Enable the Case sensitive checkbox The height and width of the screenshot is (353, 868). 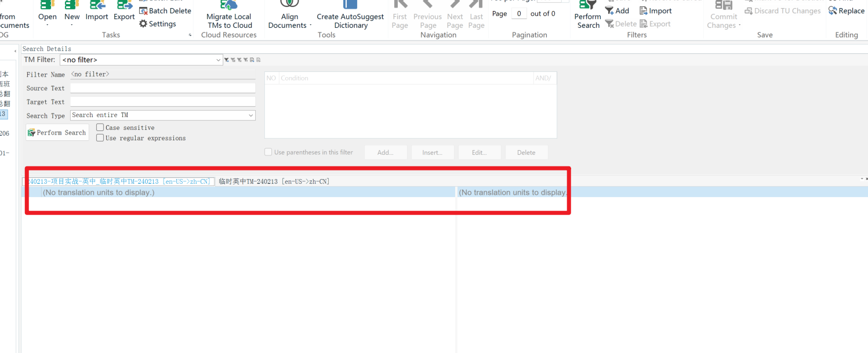click(x=100, y=128)
